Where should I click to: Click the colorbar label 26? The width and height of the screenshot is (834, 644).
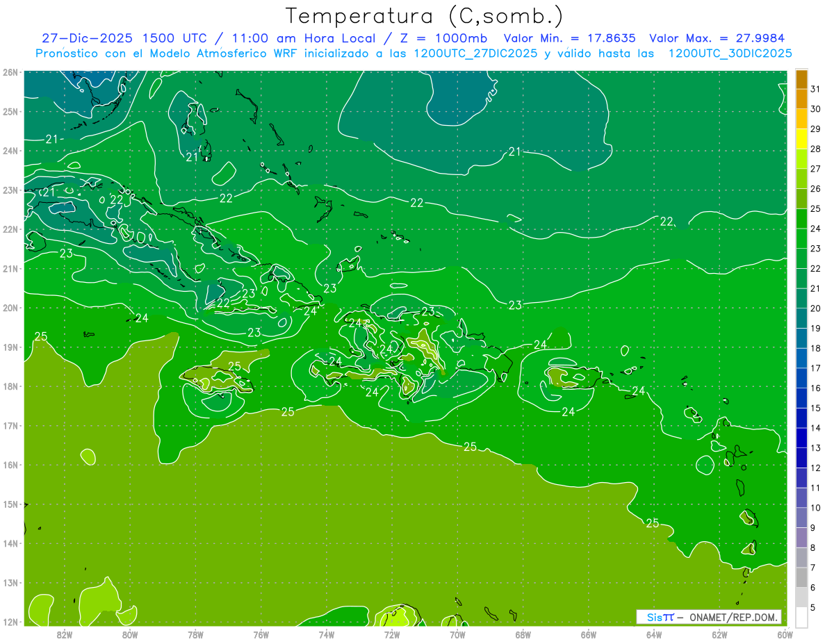815,188
